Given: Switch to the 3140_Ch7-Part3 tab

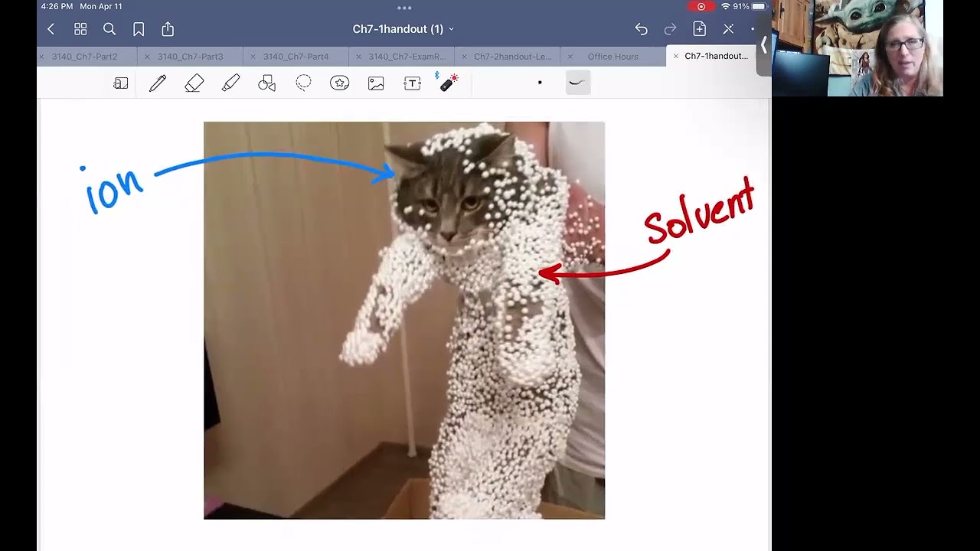Looking at the screenshot, I should pyautogui.click(x=190, y=57).
